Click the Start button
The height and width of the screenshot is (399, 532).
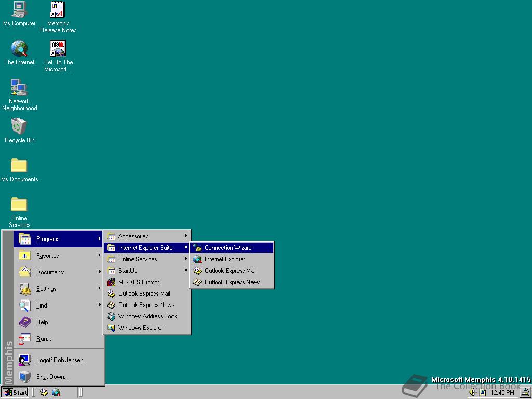click(x=15, y=393)
